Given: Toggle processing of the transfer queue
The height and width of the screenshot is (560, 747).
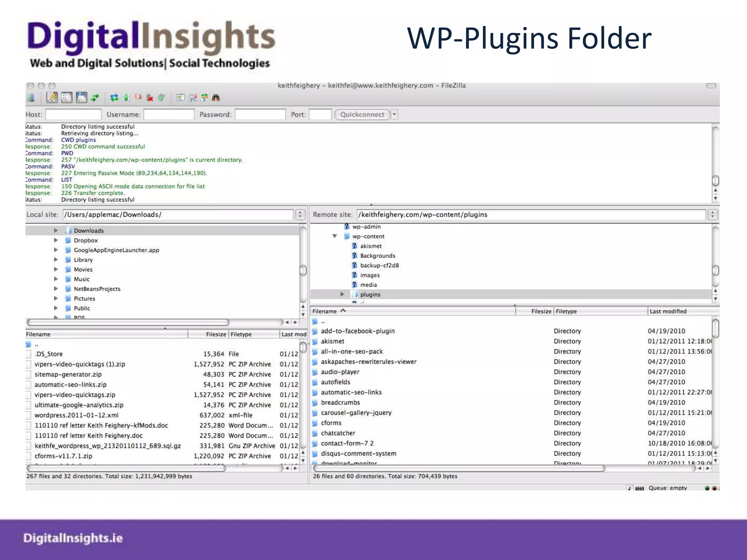Looking at the screenshot, I should 126,97.
